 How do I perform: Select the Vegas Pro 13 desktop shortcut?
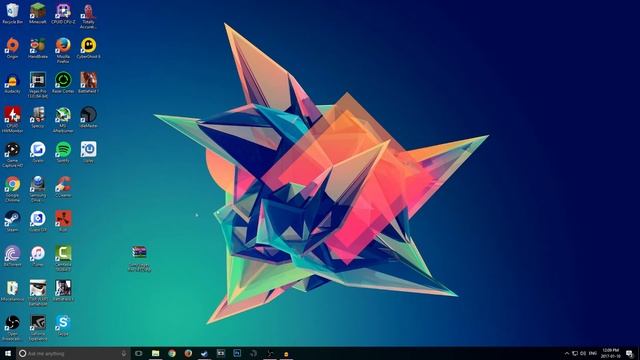pos(38,85)
